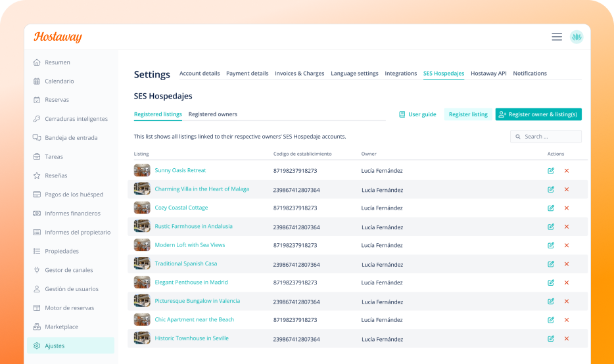
Task: Edit Historic Townhouse in Seville
Action: click(551, 338)
